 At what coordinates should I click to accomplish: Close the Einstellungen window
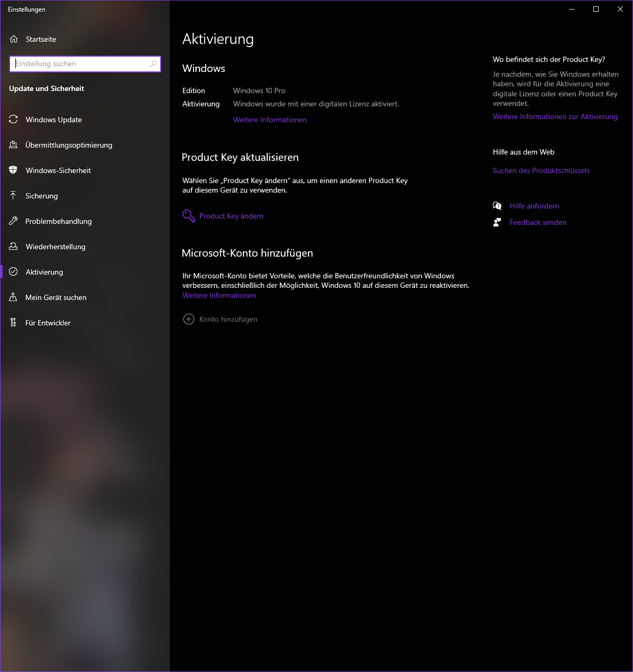tap(620, 9)
